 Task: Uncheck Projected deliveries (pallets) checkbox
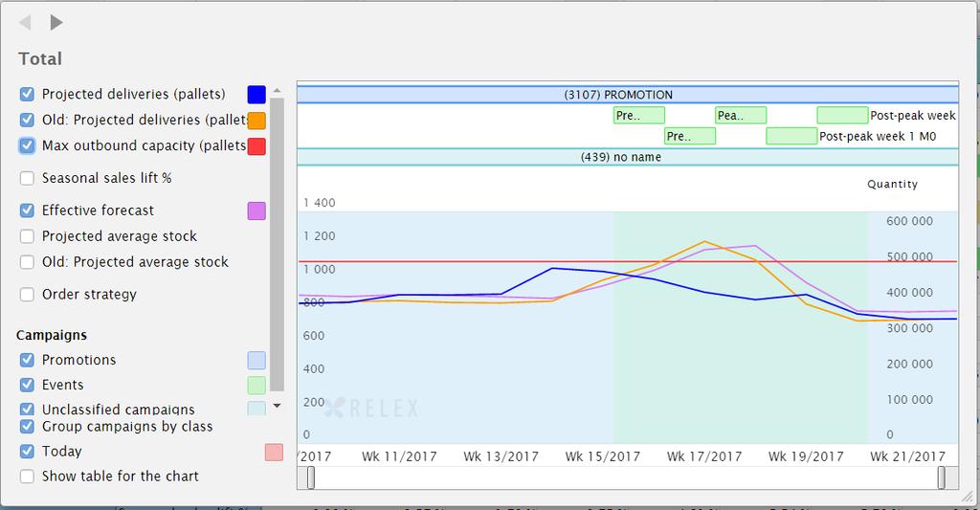pos(27,95)
